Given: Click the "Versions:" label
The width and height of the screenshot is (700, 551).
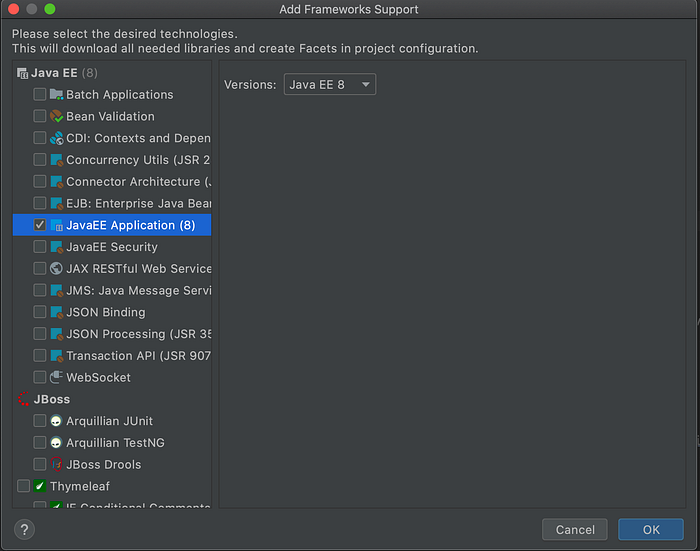Looking at the screenshot, I should 250,85.
